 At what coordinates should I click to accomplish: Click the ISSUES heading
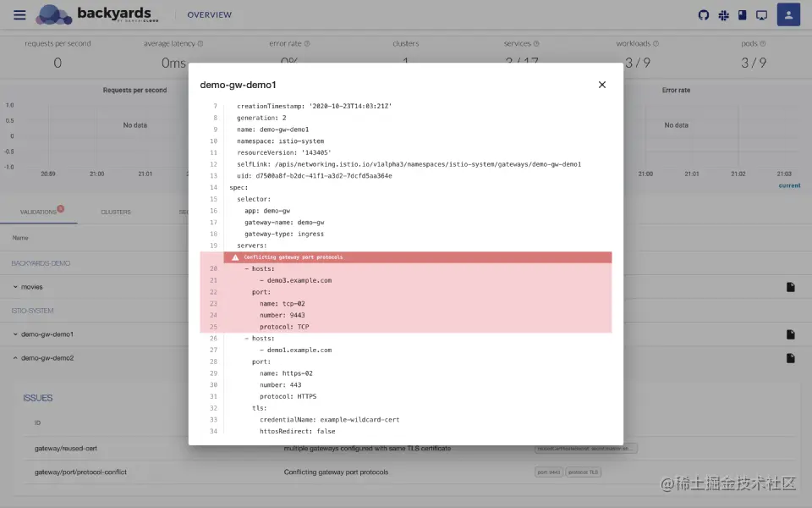(38, 398)
